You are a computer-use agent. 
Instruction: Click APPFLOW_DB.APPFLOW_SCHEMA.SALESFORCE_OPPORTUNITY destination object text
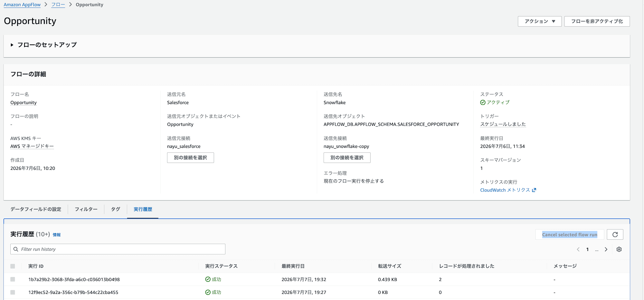391,124
